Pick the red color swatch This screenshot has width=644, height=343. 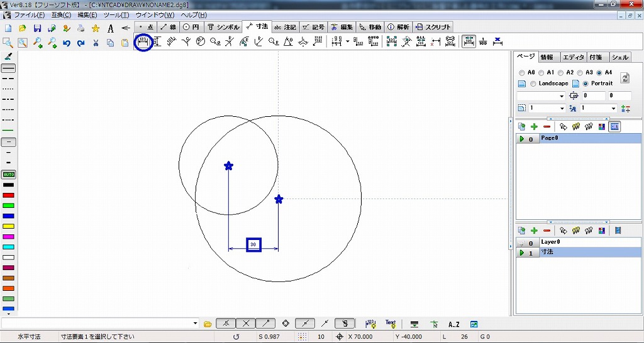(9, 195)
